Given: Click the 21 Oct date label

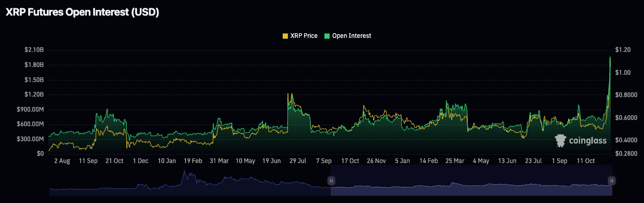Looking at the screenshot, I should [x=114, y=161].
